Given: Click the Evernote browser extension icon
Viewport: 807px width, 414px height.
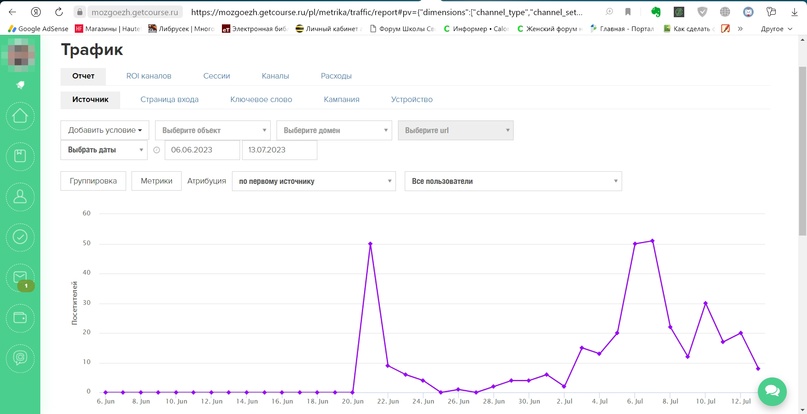Looking at the screenshot, I should pos(655,12).
